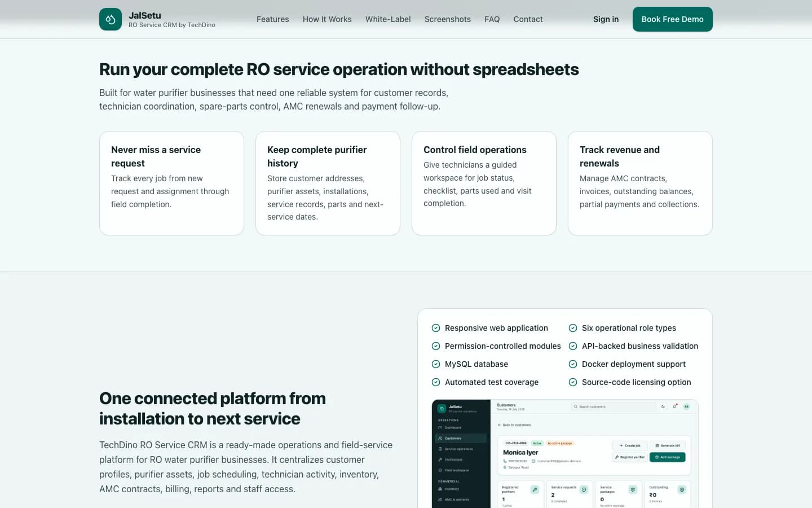The height and width of the screenshot is (508, 812).
Task: Click the dark-mode moon icon in the preview
Action: 663,406
